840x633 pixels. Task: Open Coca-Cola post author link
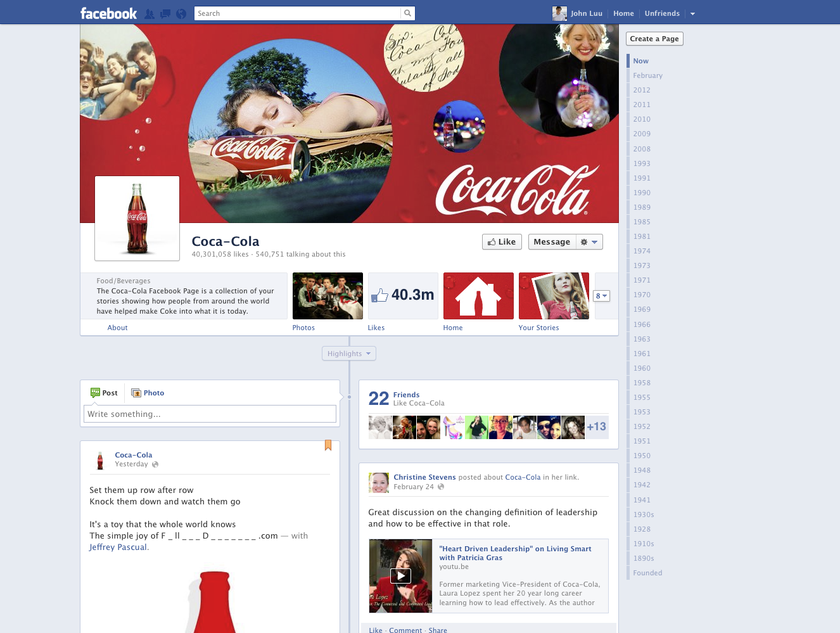point(134,455)
